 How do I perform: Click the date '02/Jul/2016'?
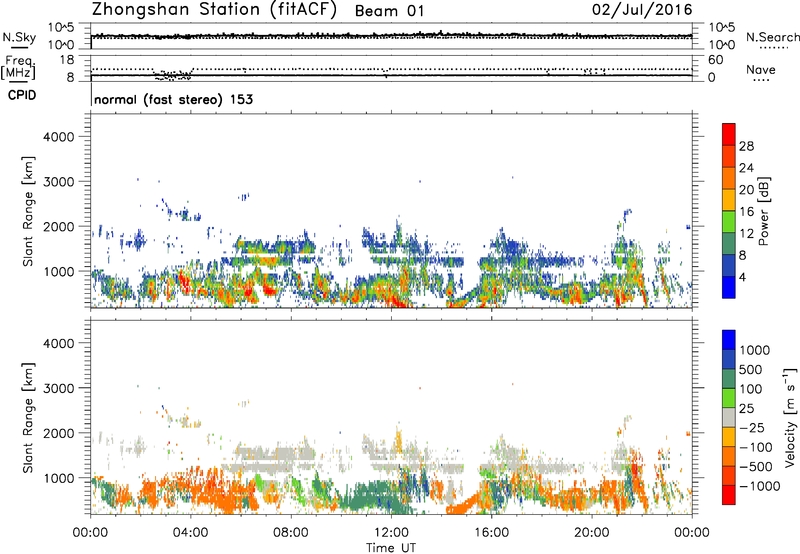point(642,10)
